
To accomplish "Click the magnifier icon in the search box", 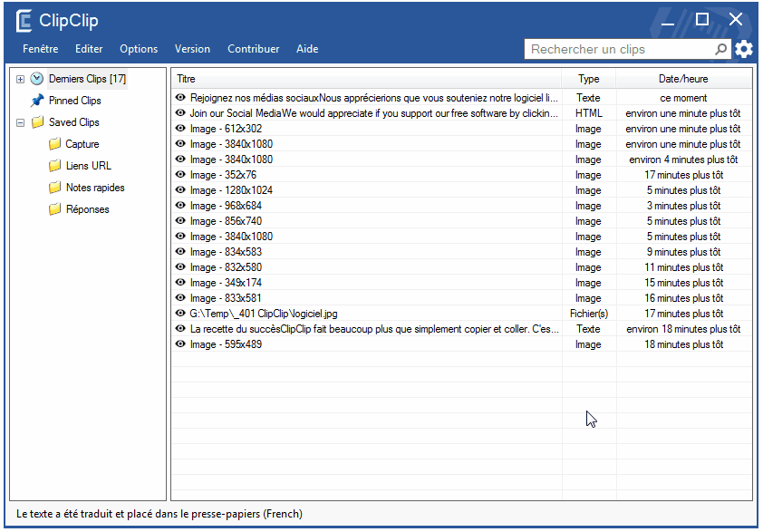I will (721, 49).
